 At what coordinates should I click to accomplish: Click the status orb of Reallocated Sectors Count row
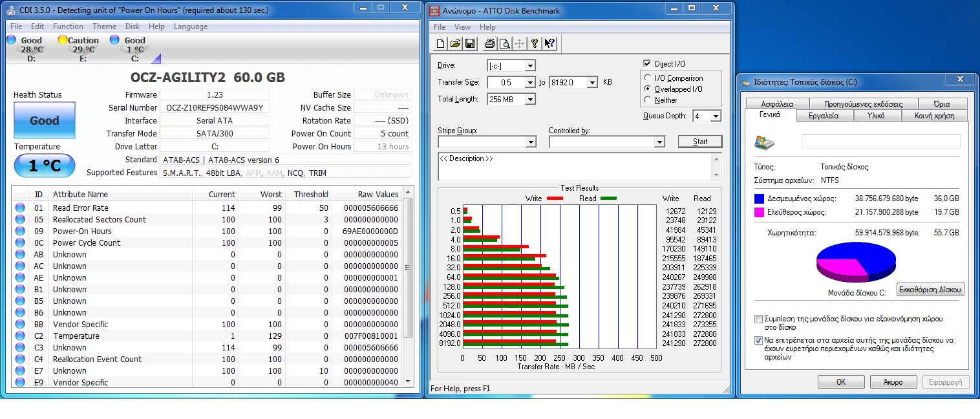[19, 219]
